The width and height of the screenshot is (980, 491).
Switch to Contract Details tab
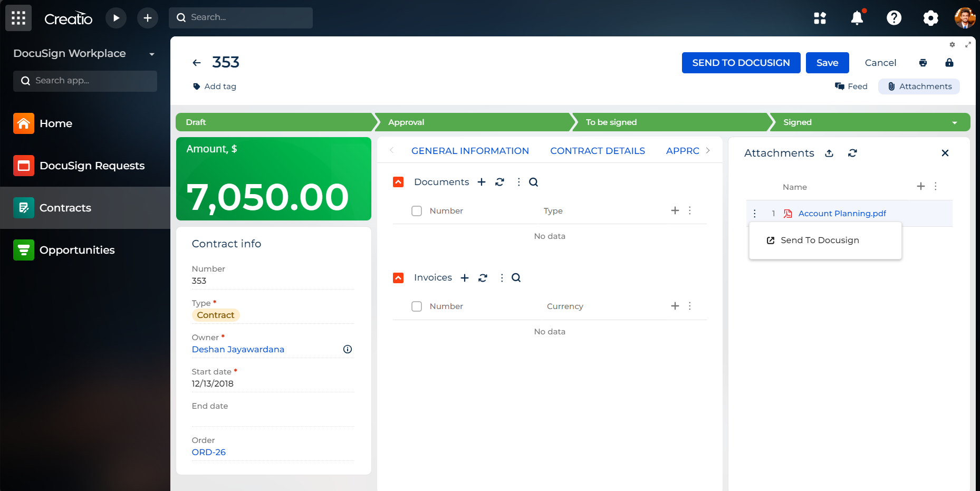598,151
